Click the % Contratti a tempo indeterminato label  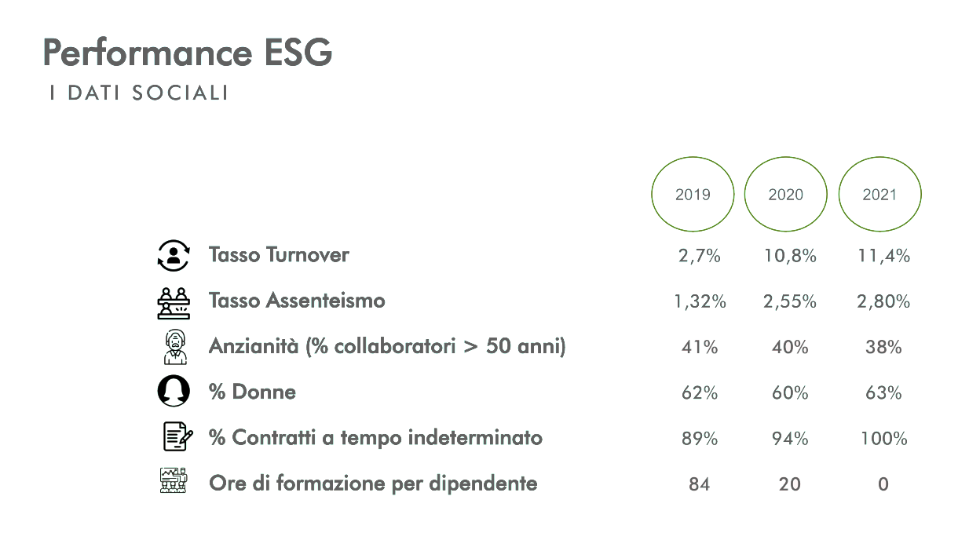(375, 437)
